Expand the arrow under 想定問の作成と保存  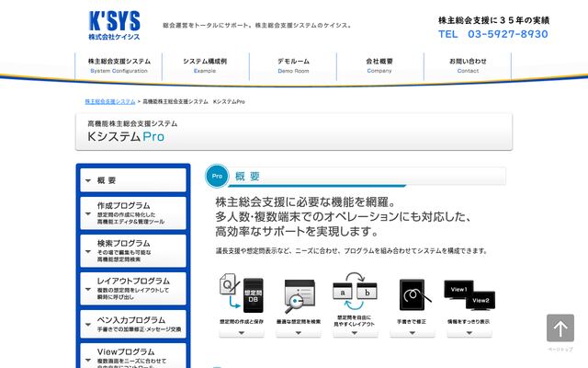point(242,333)
